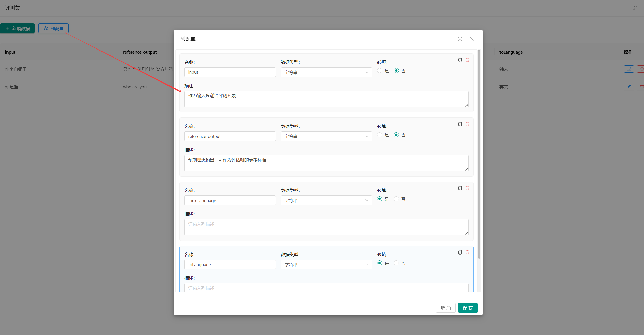Viewport: 644px width, 335px height.
Task: Expand the 列配置 dialog to fullscreen
Action: (460, 39)
